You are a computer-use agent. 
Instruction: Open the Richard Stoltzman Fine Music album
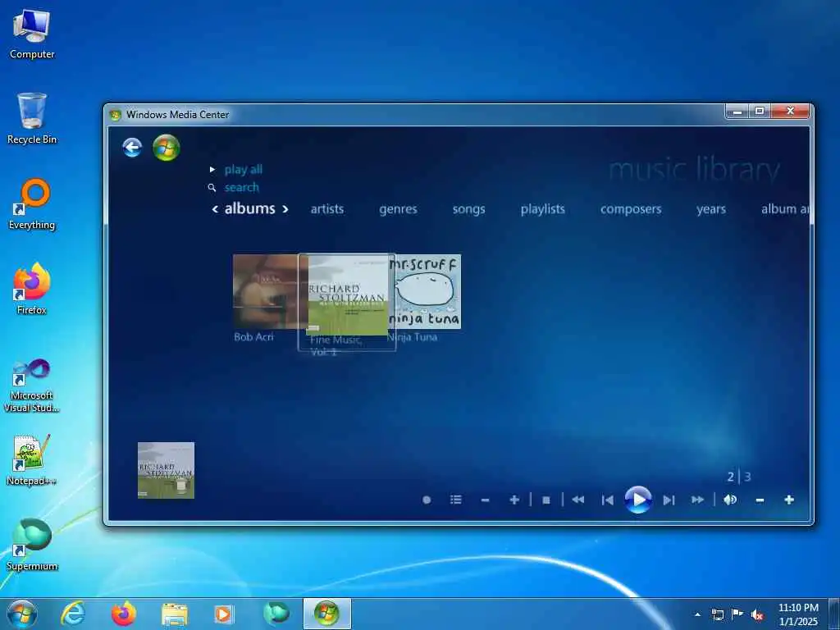(347, 295)
